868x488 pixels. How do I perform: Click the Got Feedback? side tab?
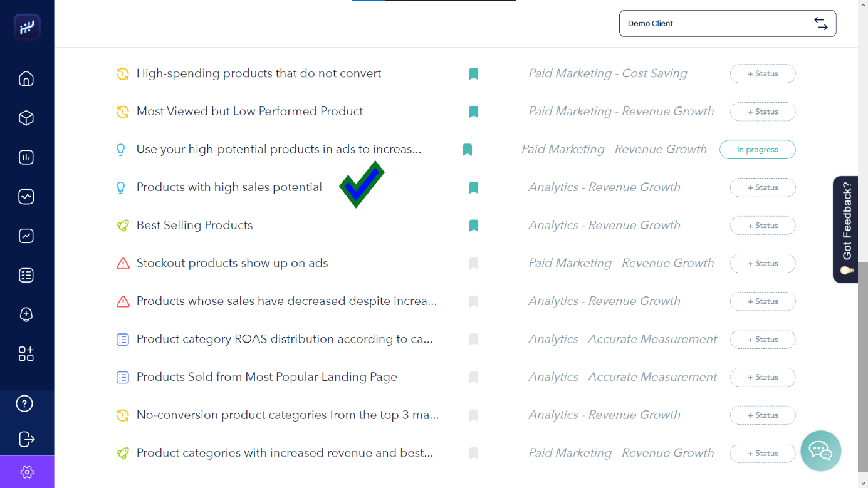[846, 229]
